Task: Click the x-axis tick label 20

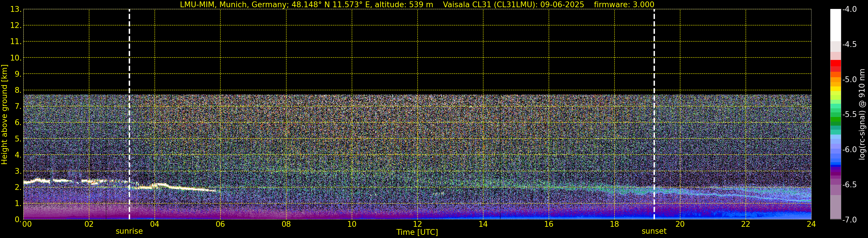Action: (x=680, y=224)
